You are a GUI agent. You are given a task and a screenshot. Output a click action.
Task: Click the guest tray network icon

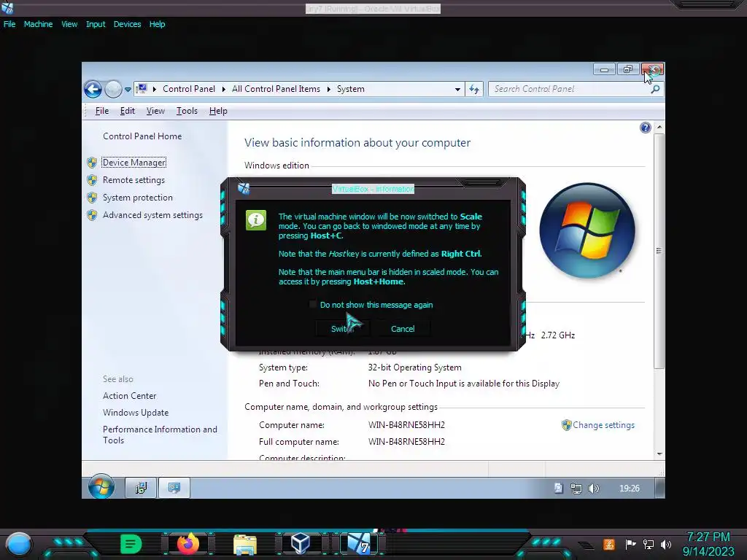[x=576, y=488]
